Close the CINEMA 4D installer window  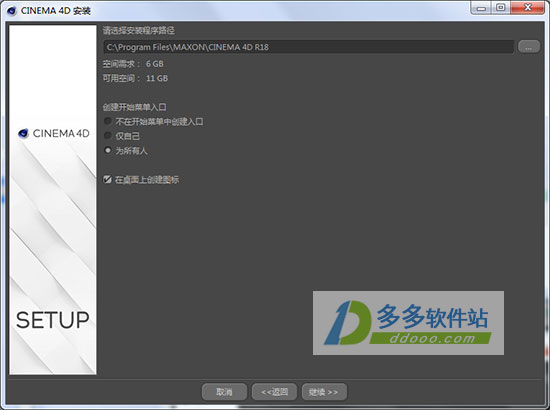pyautogui.click(x=527, y=8)
